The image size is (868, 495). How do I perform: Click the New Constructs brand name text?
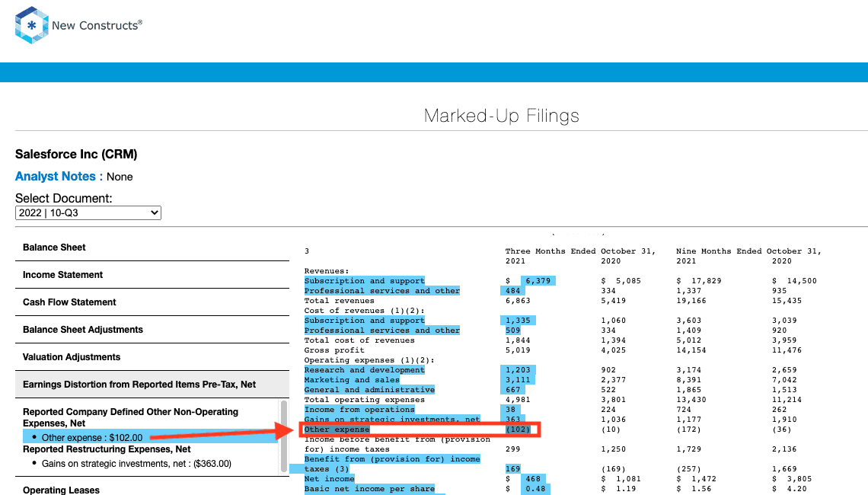(x=97, y=25)
